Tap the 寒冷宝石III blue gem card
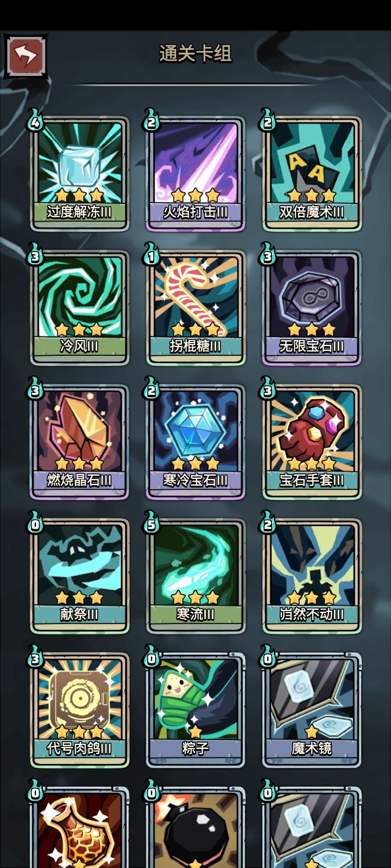Viewport: 391px width, 868px height. pos(195,442)
